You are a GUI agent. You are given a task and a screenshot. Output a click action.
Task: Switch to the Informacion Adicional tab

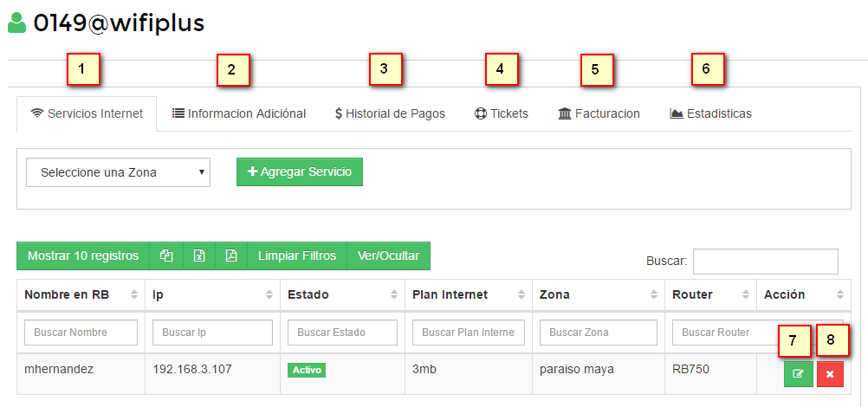click(x=239, y=113)
